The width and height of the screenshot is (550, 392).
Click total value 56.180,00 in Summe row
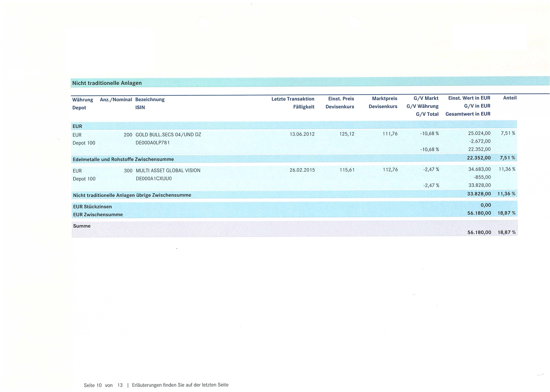coord(479,232)
